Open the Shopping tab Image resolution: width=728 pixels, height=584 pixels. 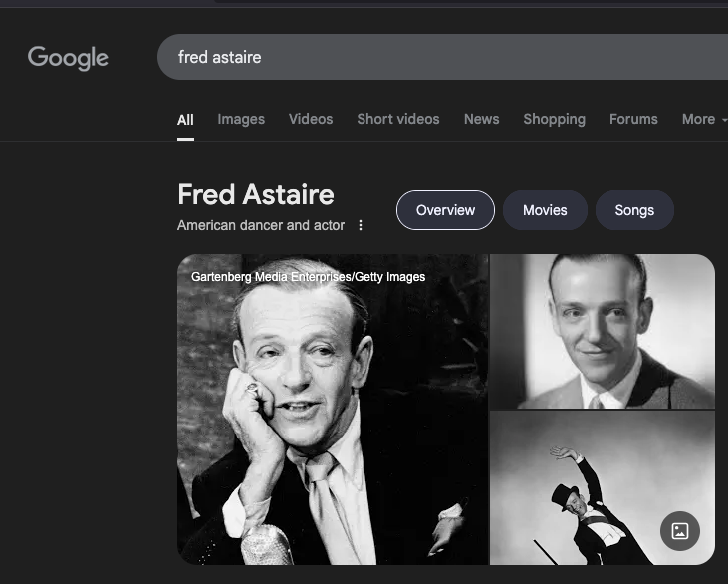click(x=554, y=119)
